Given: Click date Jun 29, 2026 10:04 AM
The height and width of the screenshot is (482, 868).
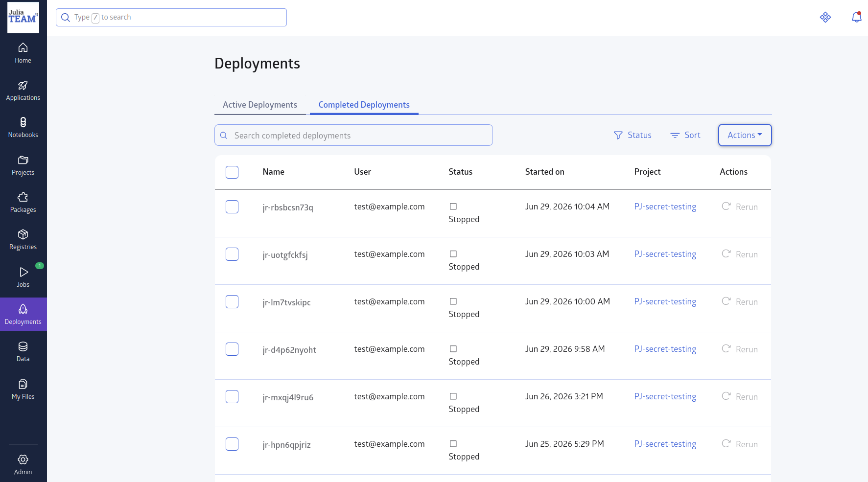Looking at the screenshot, I should pos(567,207).
